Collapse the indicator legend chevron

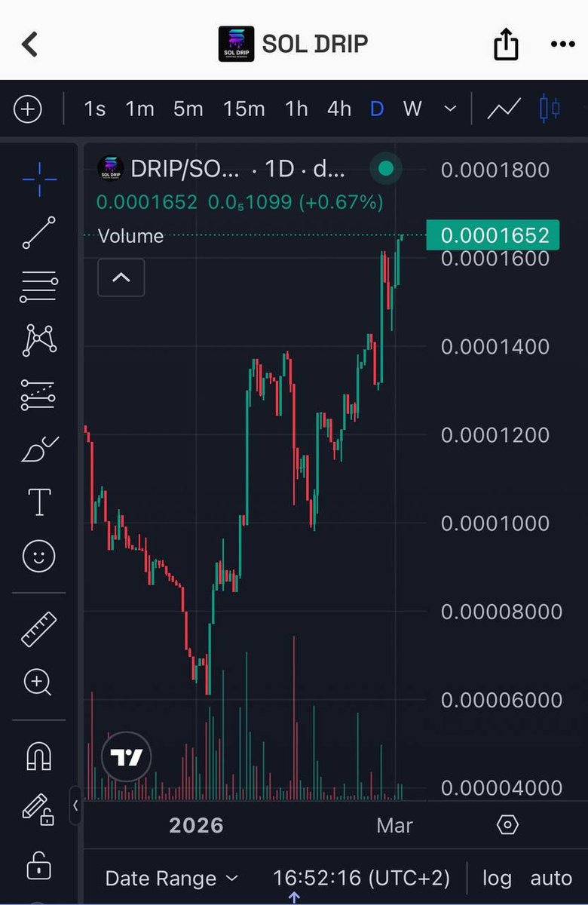pyautogui.click(x=121, y=278)
